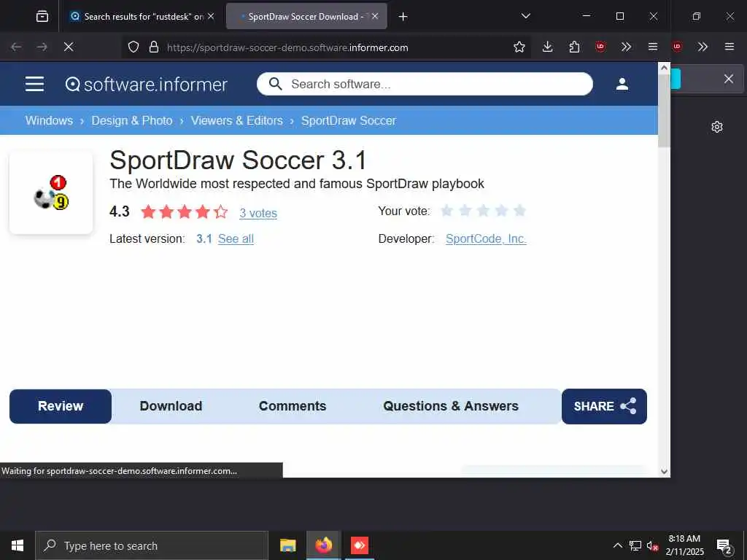Open the user account icon
Viewport: 747px width, 560px height.
622,84
